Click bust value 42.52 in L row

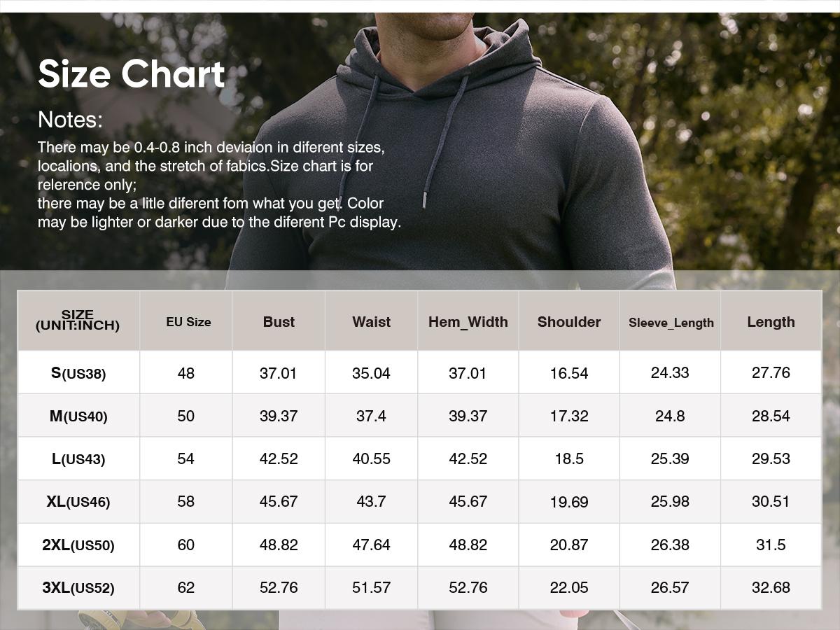pyautogui.click(x=279, y=459)
